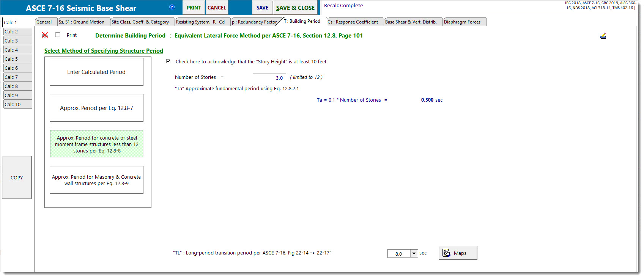Screen dimensions: 644x278
Task: Switch to the Cs: Response Coefficient tab
Action: point(353,22)
